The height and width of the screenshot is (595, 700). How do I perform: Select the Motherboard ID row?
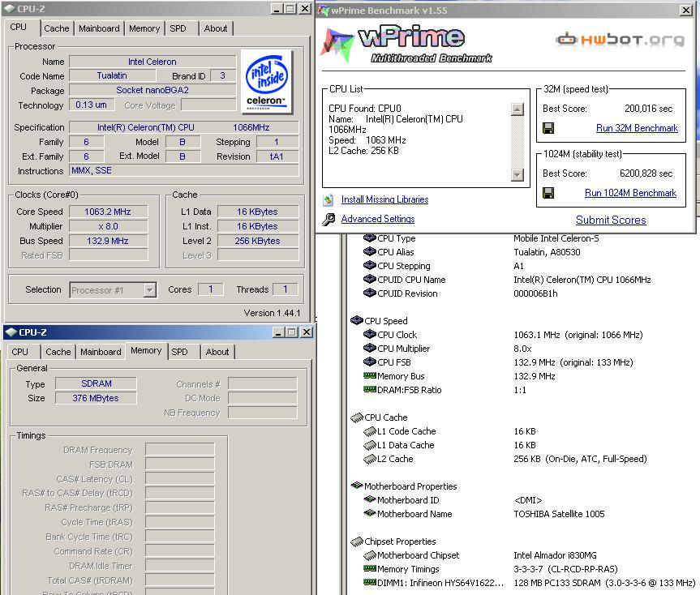pos(453,500)
